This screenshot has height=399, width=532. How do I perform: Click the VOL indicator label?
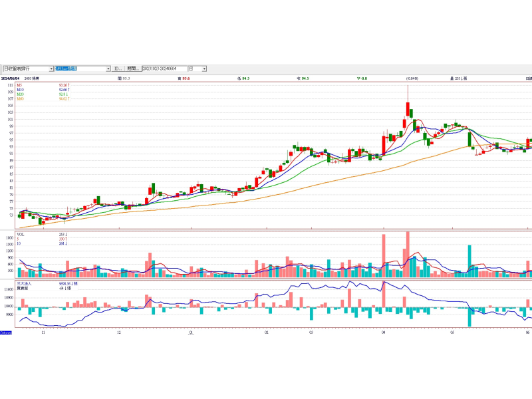coord(21,235)
